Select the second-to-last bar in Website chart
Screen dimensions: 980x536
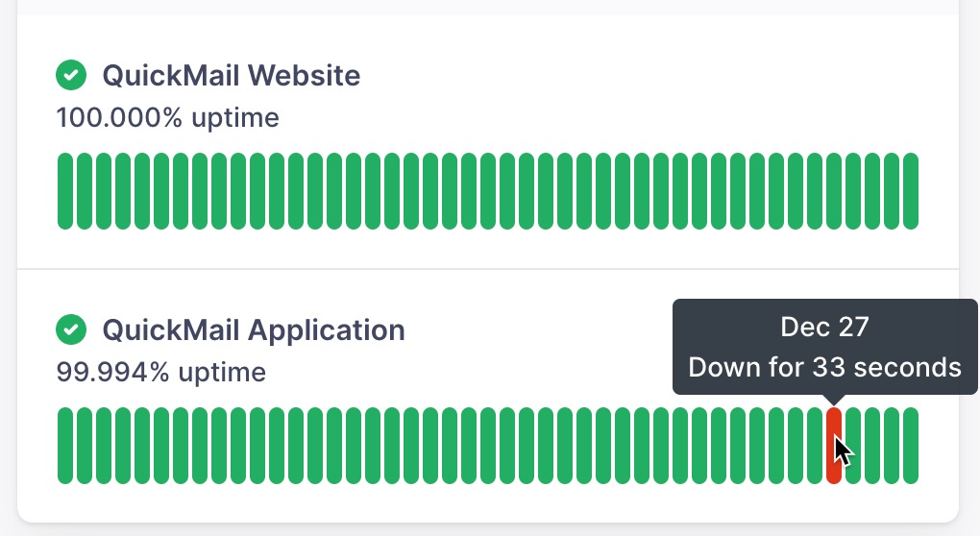tap(892, 191)
